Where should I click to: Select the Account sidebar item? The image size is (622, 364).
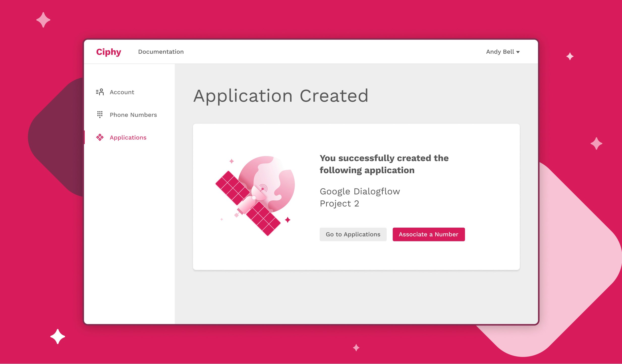pos(122,92)
